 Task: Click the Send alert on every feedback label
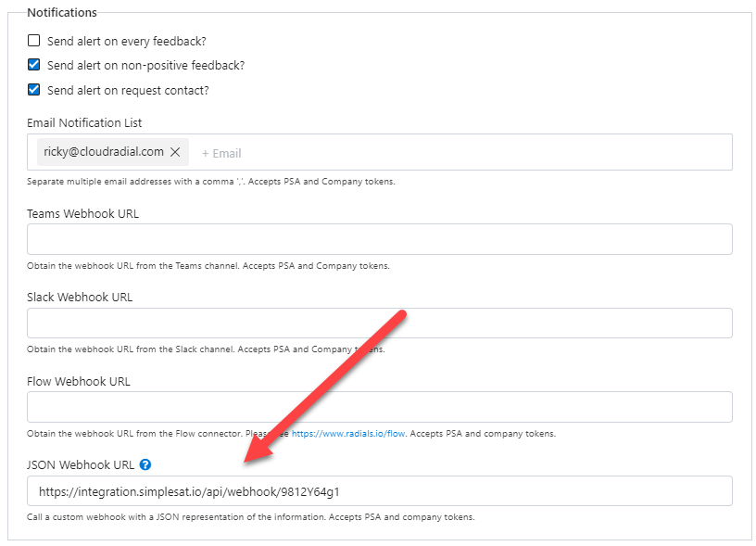coord(126,42)
